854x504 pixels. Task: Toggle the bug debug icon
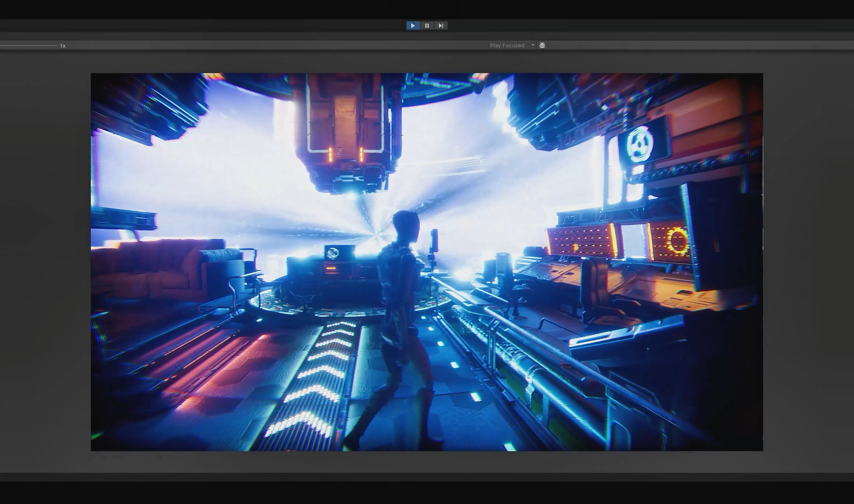[542, 45]
